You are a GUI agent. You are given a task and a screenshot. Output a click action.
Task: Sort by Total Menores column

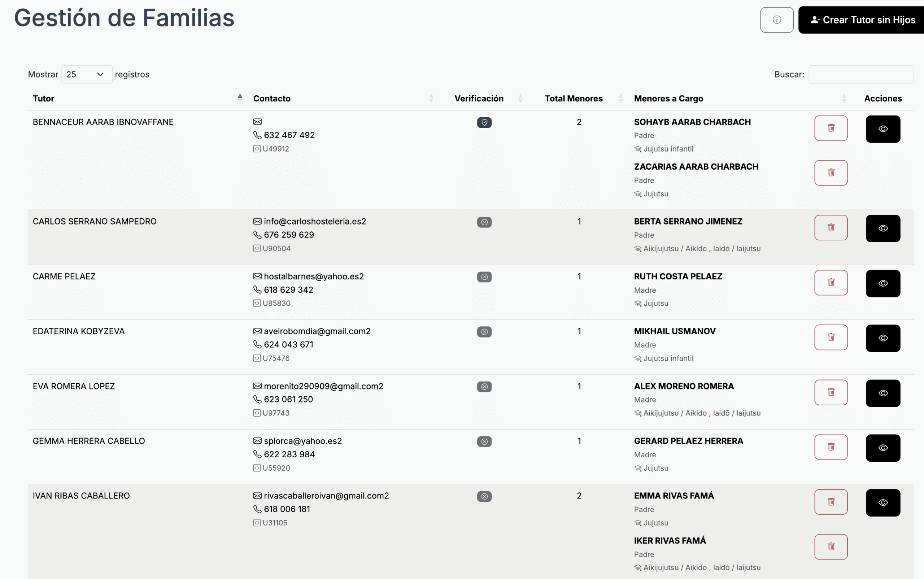click(x=573, y=99)
